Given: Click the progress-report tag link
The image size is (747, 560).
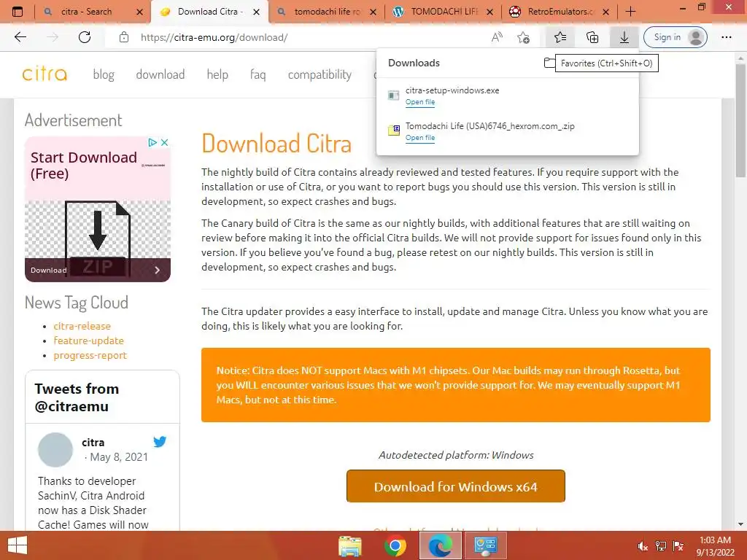Looking at the screenshot, I should 90,355.
